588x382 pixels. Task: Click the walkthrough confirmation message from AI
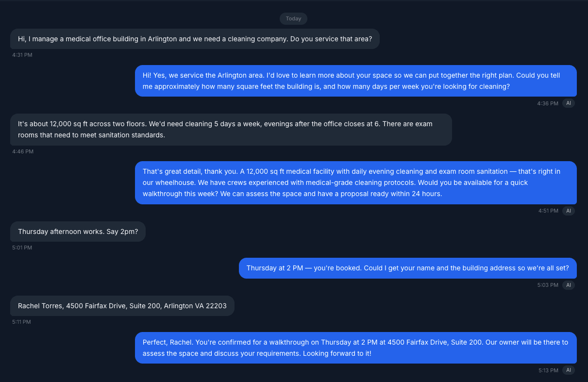pos(356,348)
